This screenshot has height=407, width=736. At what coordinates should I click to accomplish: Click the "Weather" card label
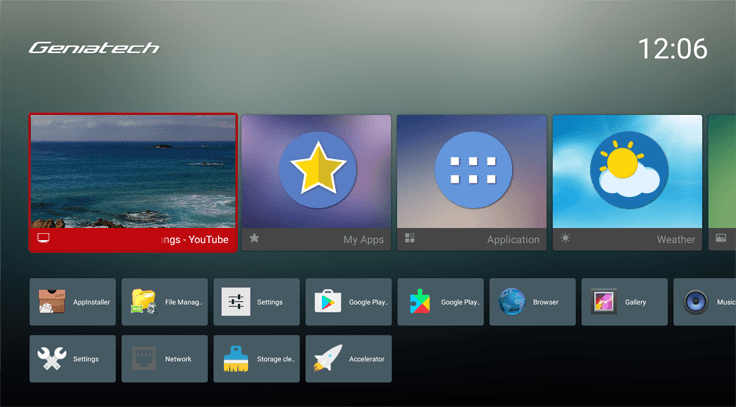point(676,239)
